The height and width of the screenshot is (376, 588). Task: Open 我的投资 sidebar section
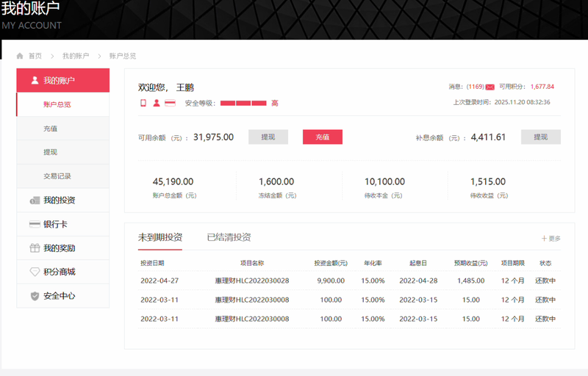click(x=63, y=200)
